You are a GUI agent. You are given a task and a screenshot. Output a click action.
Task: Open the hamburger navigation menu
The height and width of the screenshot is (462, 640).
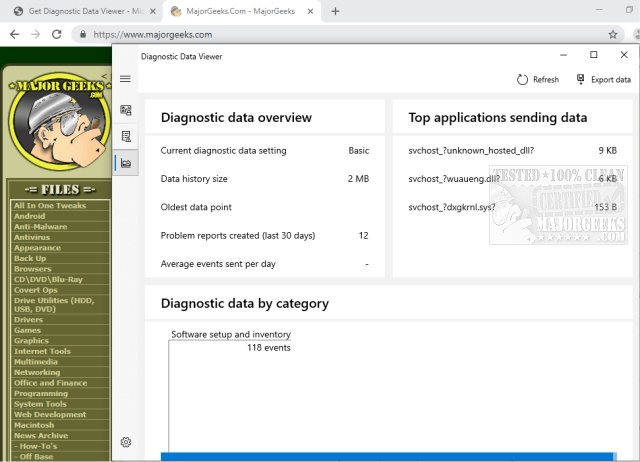click(x=125, y=79)
